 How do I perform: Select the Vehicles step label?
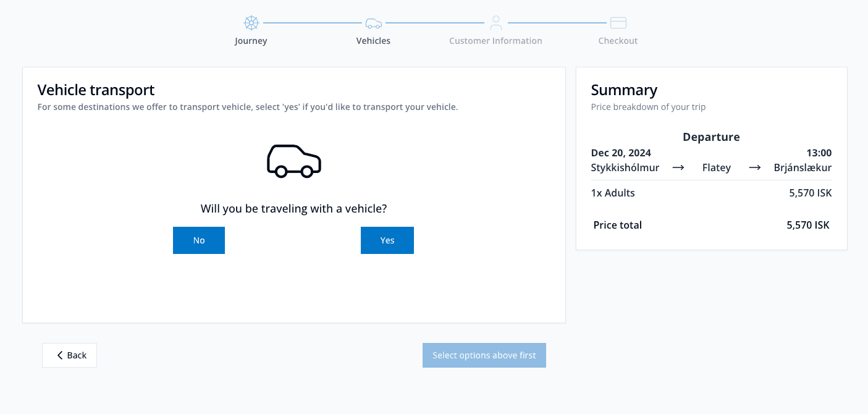click(373, 41)
